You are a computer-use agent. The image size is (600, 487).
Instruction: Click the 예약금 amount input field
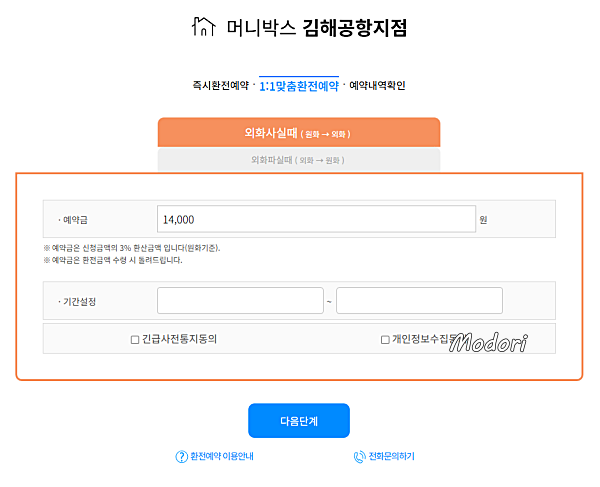click(316, 219)
